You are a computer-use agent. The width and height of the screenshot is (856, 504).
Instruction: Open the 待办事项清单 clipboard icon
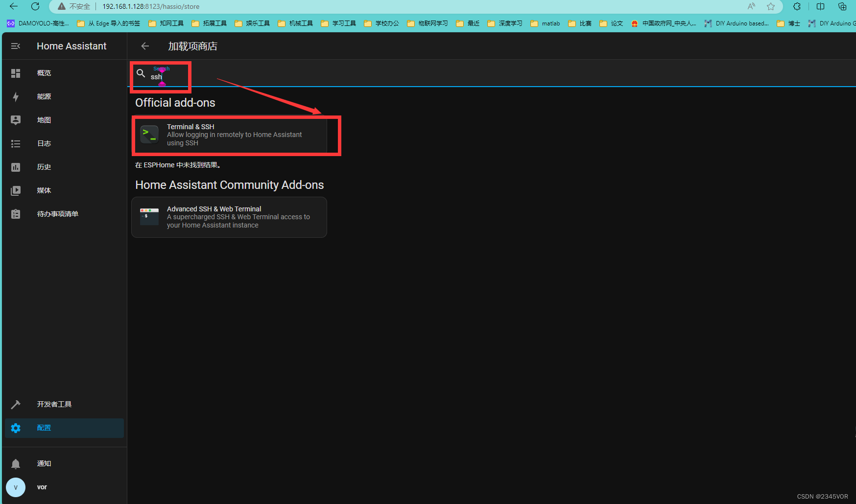pyautogui.click(x=16, y=214)
